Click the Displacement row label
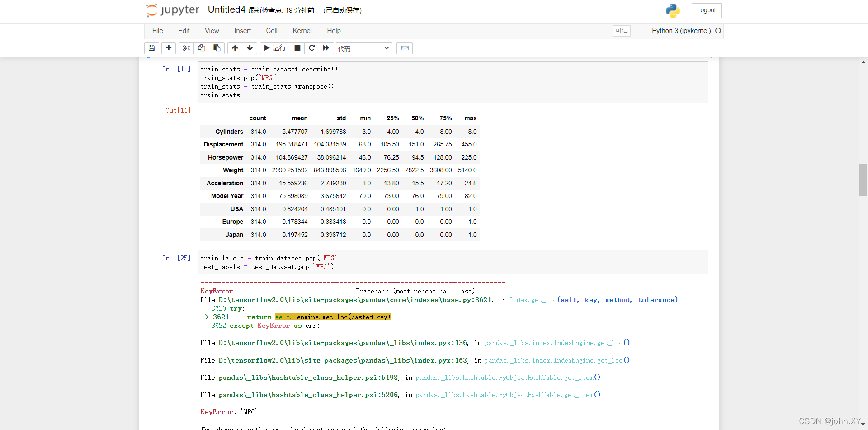868x430 pixels. tap(223, 145)
